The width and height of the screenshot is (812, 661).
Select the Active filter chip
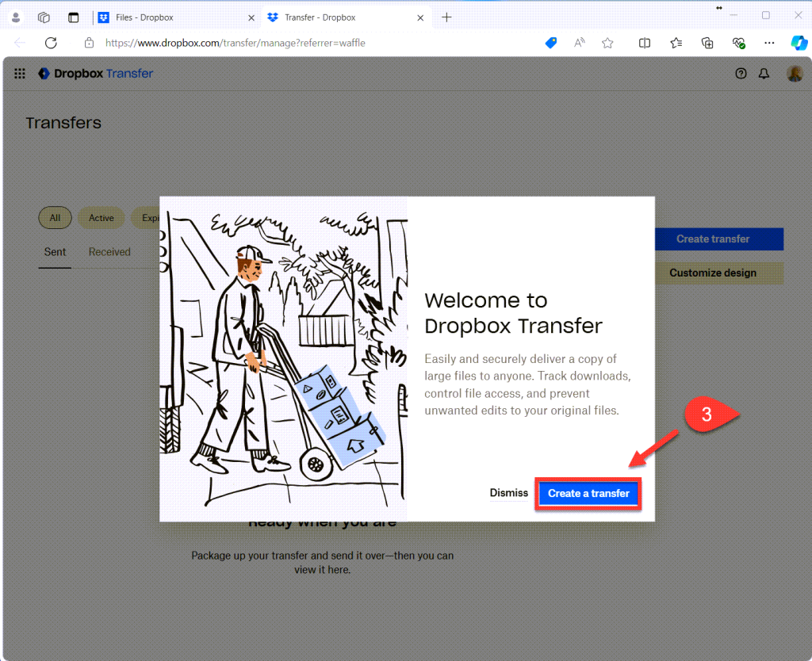point(101,218)
